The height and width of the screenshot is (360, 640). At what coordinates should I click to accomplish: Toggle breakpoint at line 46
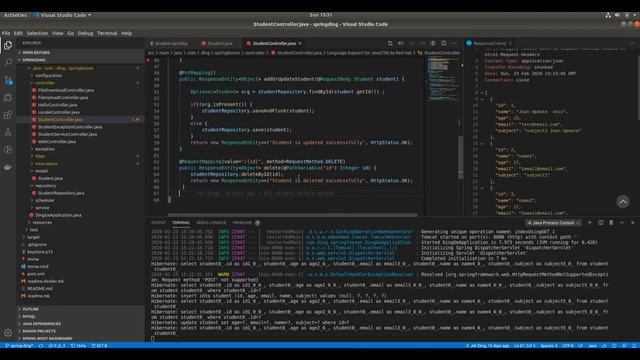148,60
